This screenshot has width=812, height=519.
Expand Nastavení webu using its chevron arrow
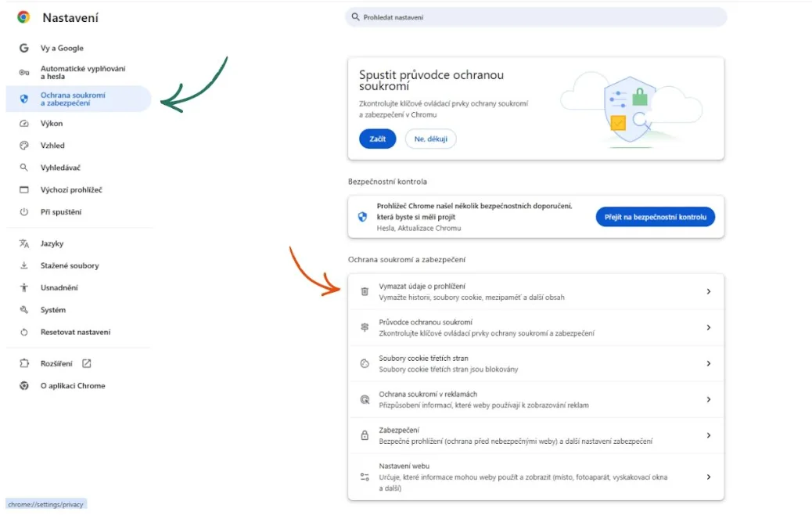(x=708, y=477)
